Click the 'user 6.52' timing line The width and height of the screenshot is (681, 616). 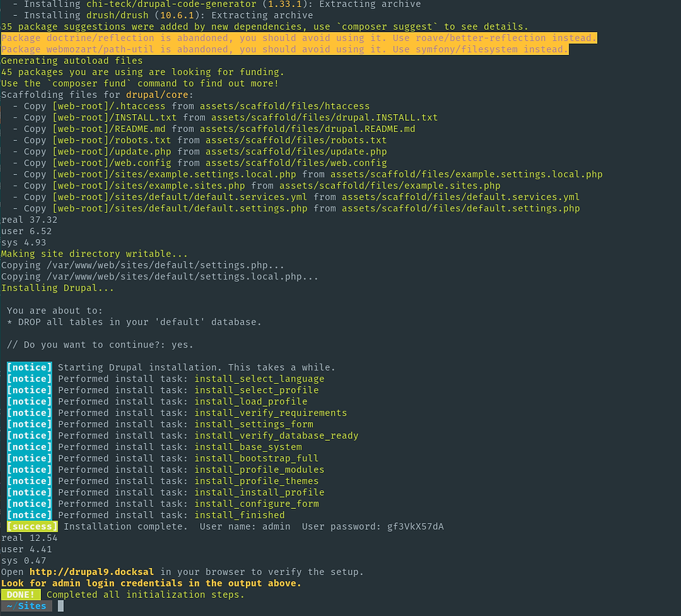[26, 231]
